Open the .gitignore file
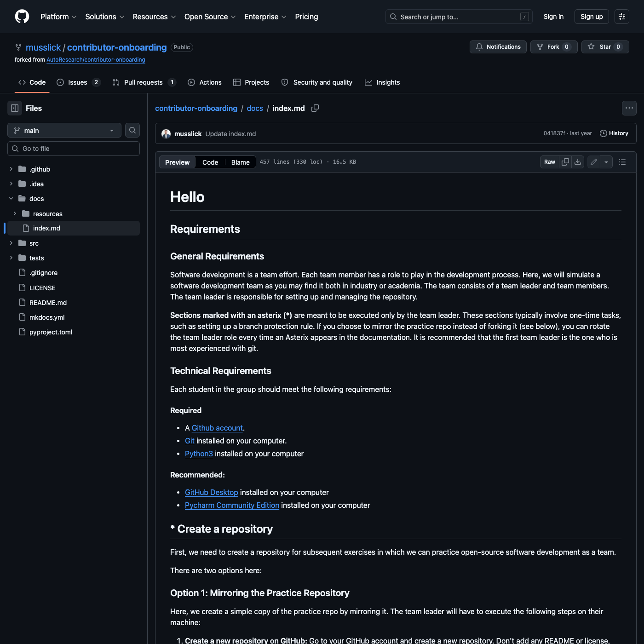 click(43, 273)
